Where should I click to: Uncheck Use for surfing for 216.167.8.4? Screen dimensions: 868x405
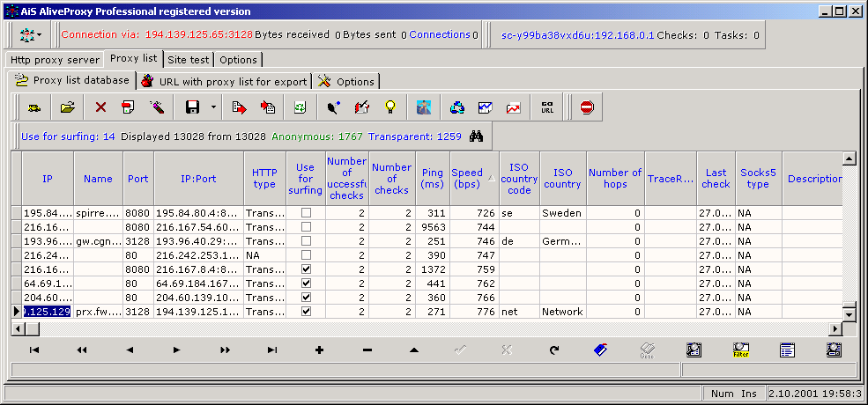click(306, 269)
